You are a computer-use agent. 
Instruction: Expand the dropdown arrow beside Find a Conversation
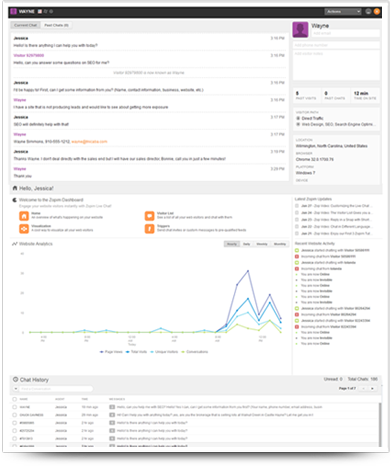15,389
